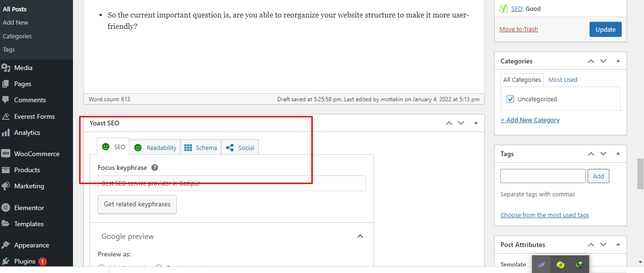Click the Update button
This screenshot has width=644, height=273.
click(605, 29)
